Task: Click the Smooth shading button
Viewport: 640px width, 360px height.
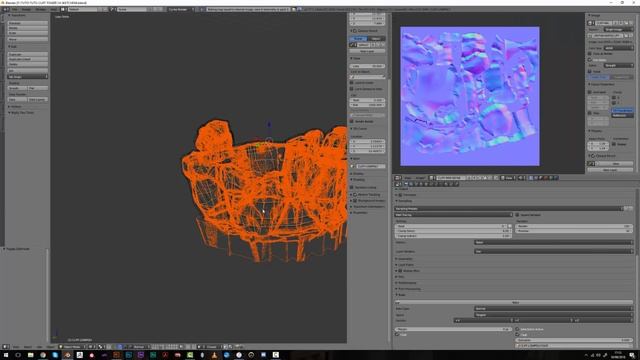Action: 18,88
